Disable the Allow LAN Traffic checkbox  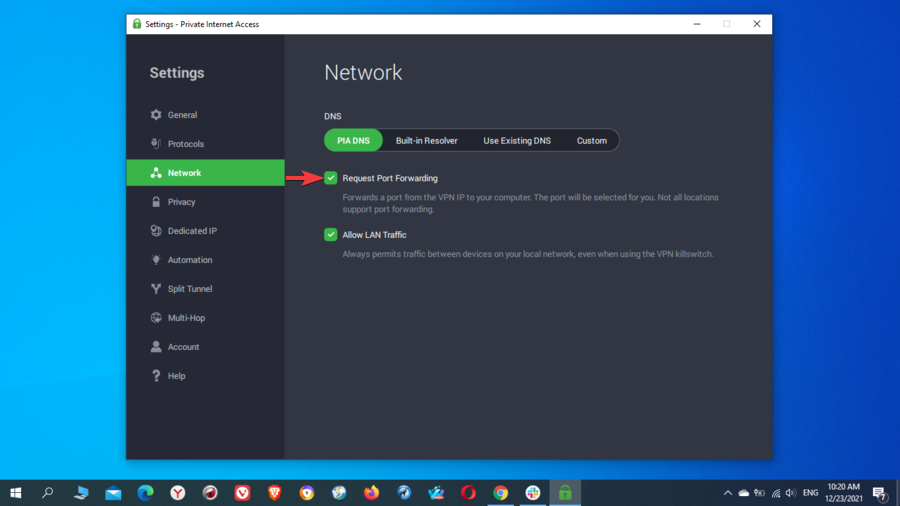click(x=331, y=235)
